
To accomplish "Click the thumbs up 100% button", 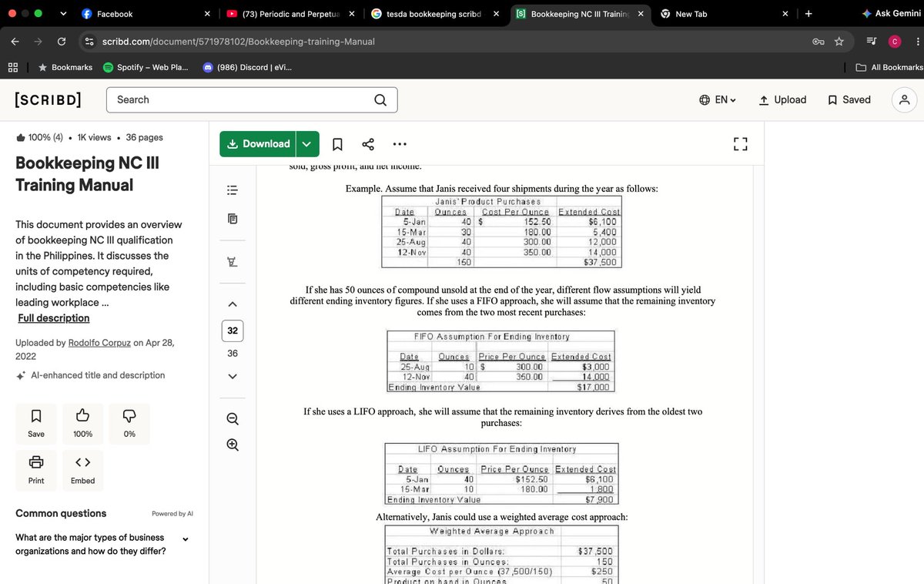I will (82, 423).
